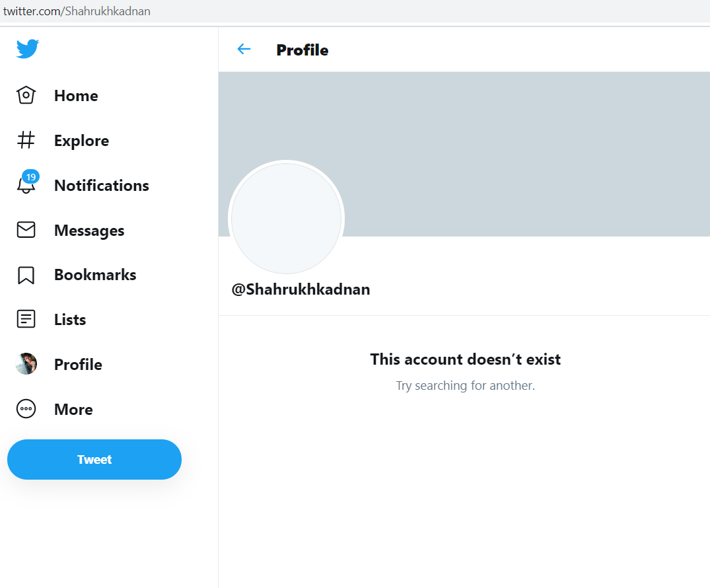
Task: Click the Messages envelope icon
Action: pyautogui.click(x=26, y=230)
